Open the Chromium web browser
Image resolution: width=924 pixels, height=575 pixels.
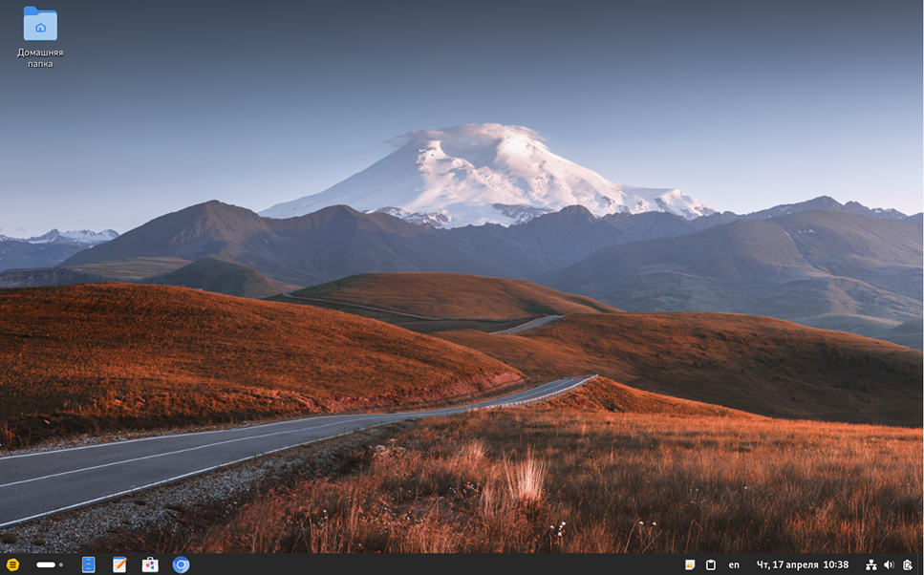pos(181,564)
